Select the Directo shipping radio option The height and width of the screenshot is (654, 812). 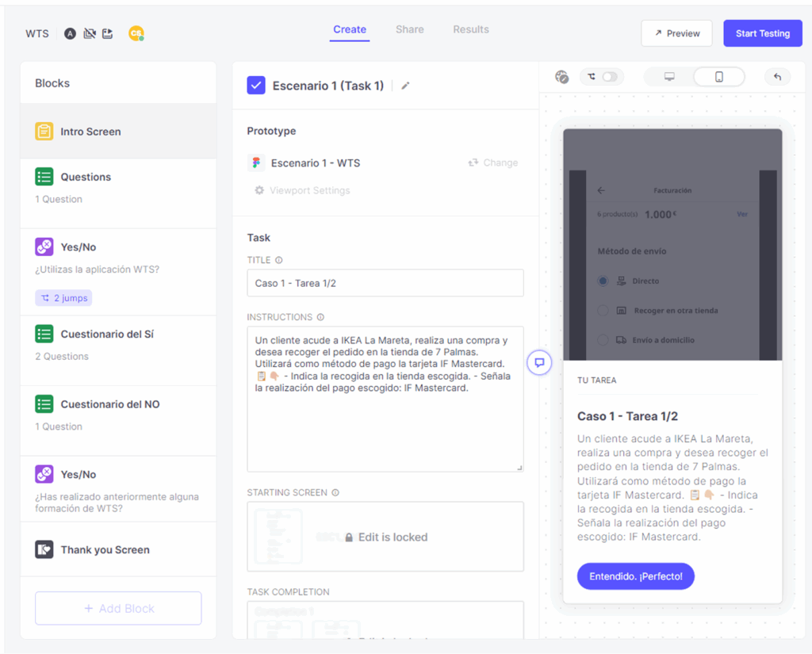[603, 281]
